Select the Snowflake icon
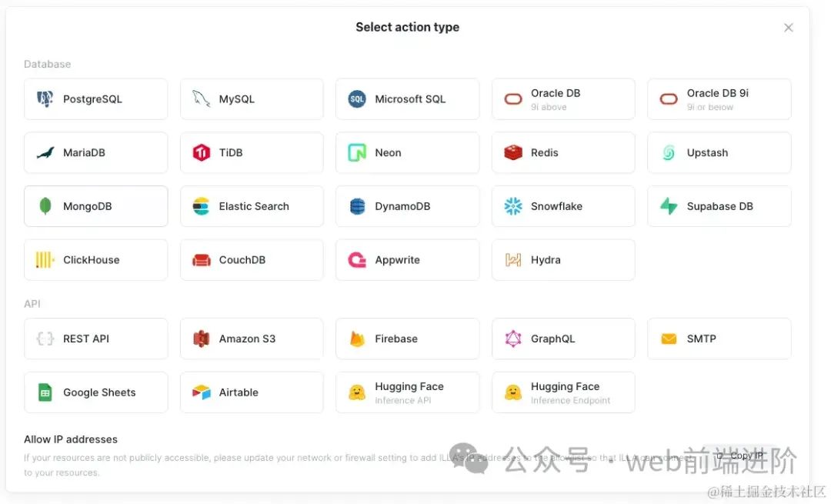831x504 pixels. tap(513, 206)
